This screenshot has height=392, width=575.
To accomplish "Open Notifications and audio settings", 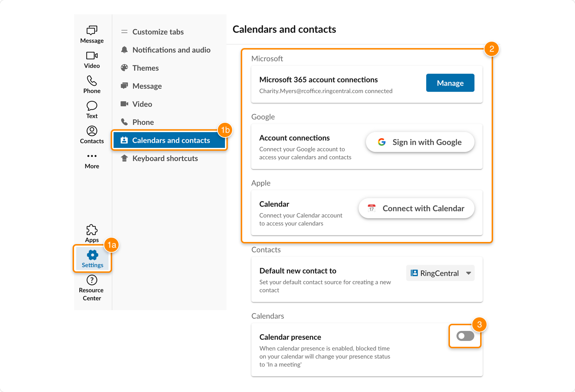I will [171, 50].
